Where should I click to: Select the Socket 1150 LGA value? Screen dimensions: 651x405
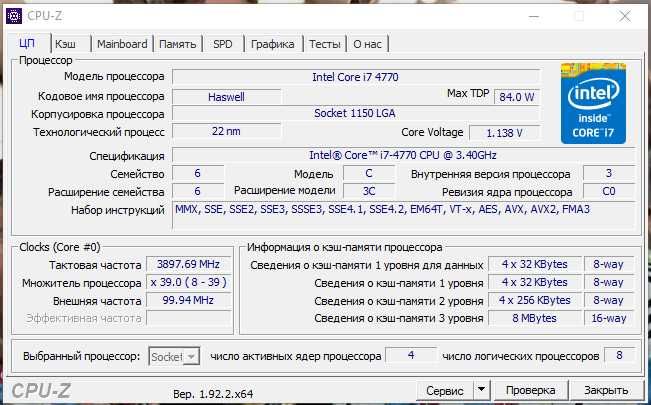click(356, 113)
